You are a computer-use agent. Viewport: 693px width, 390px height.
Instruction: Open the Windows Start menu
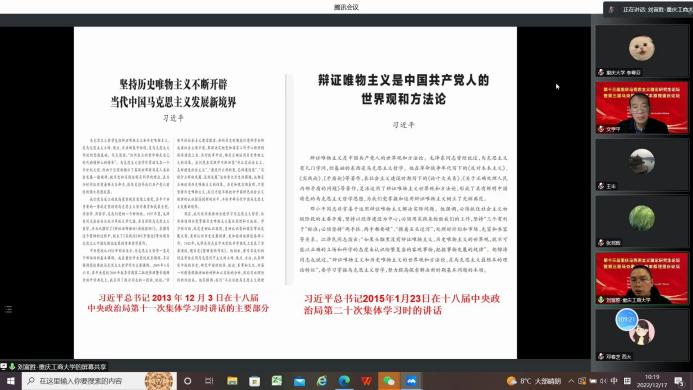tap(11, 381)
